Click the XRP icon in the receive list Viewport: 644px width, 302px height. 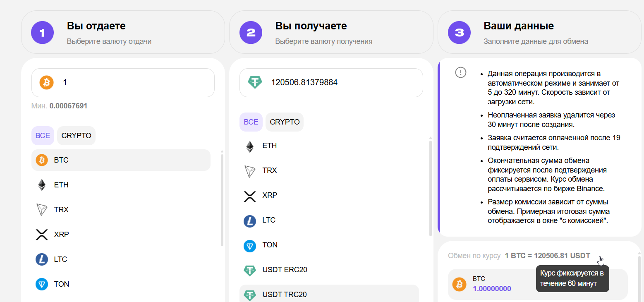click(250, 195)
